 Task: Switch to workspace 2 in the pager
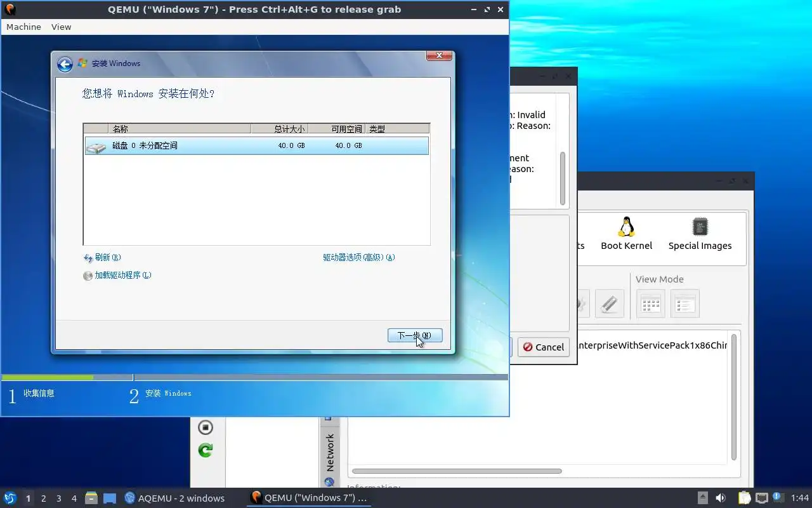point(43,498)
